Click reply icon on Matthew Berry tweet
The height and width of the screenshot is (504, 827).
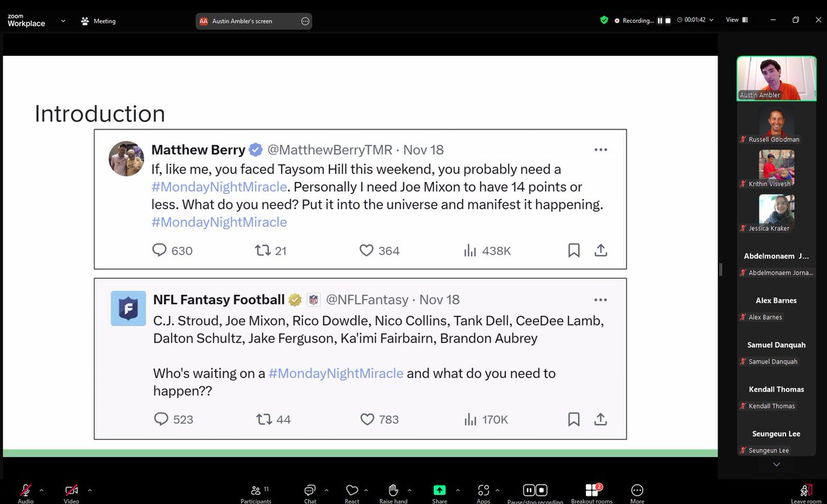click(x=159, y=251)
